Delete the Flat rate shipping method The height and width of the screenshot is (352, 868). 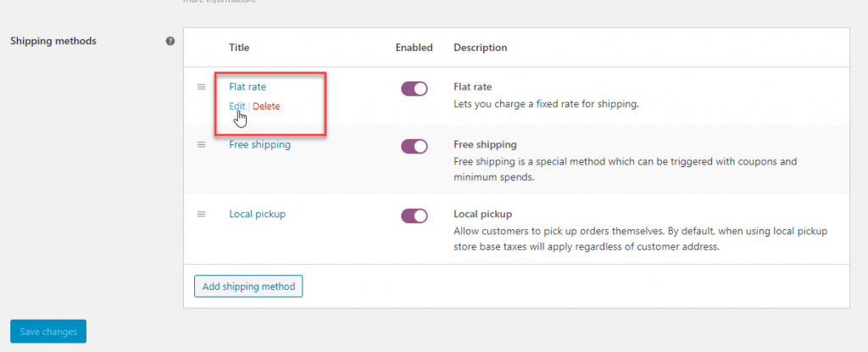266,106
